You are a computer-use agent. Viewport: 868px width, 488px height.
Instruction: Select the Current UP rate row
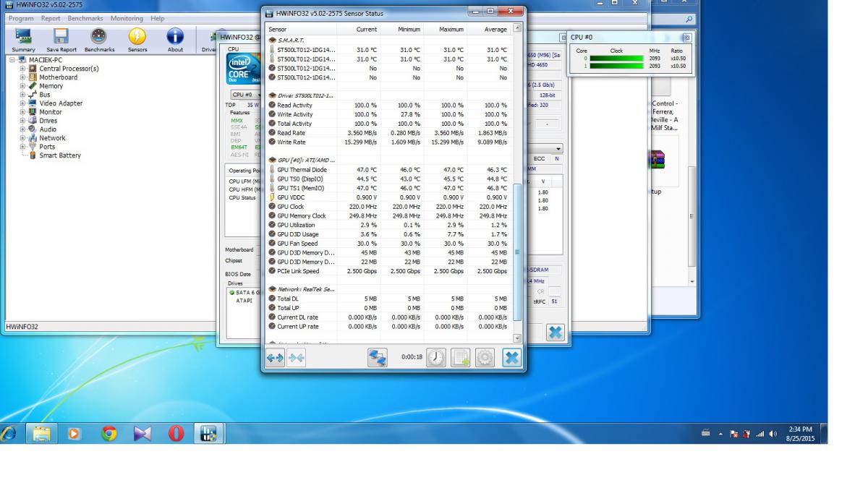click(388, 327)
